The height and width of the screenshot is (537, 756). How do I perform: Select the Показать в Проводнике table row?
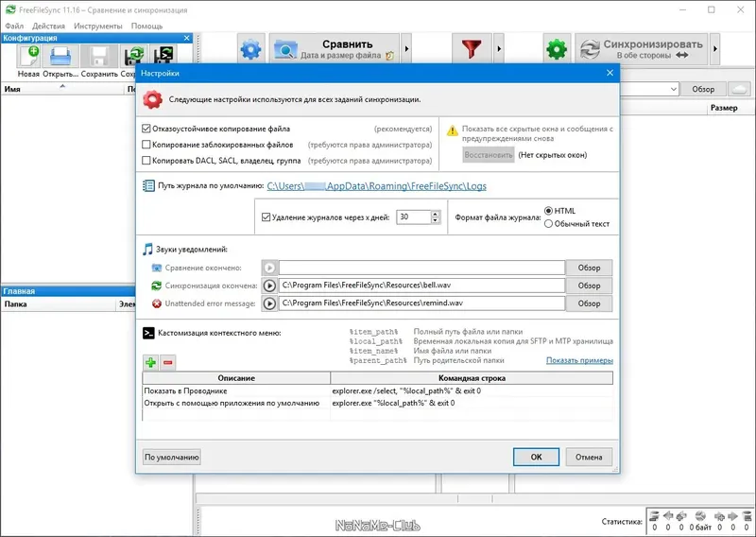pyautogui.click(x=377, y=390)
